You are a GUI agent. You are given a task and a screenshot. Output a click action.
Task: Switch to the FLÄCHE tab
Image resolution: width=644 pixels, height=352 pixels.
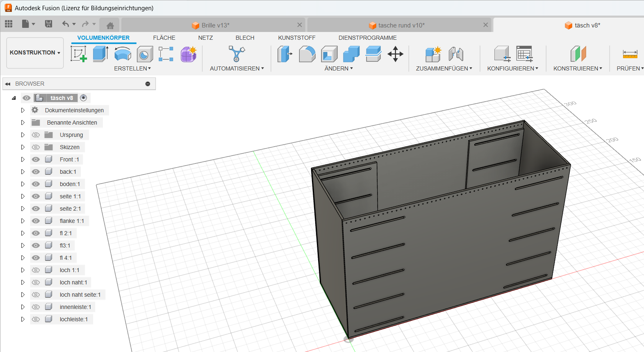[x=164, y=38]
